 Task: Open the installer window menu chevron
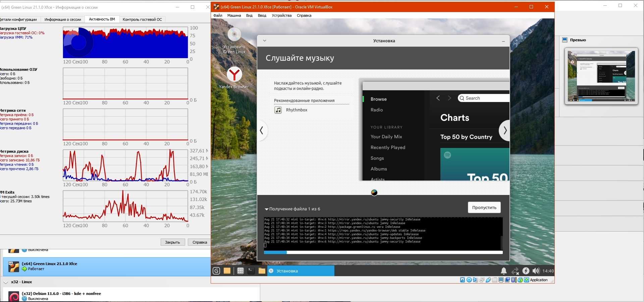[x=265, y=41]
